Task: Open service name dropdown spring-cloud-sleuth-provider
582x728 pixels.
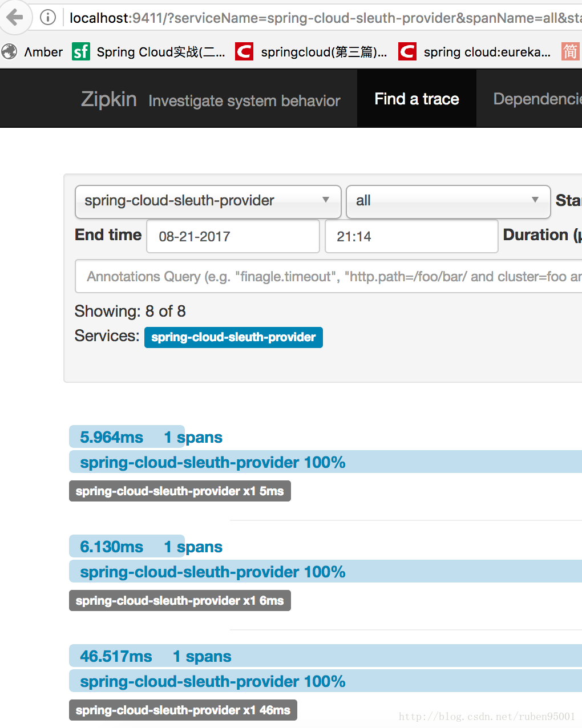Action: click(x=208, y=201)
